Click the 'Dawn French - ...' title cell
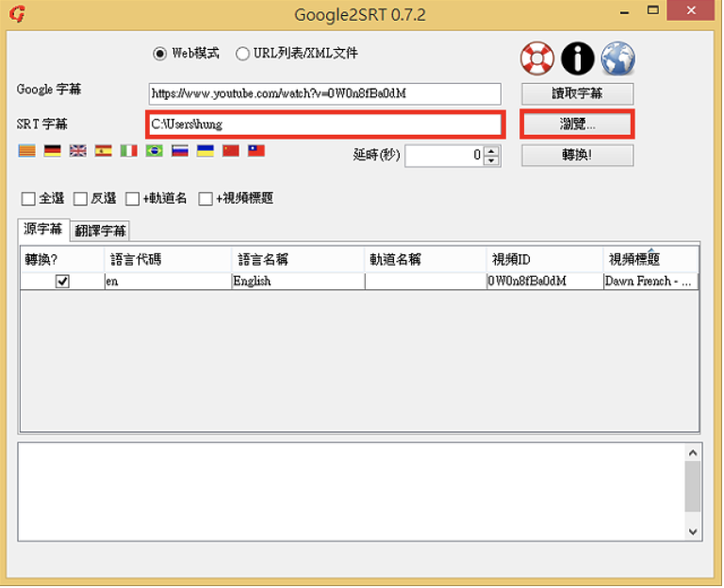The width and height of the screenshot is (724, 588). [x=651, y=281]
